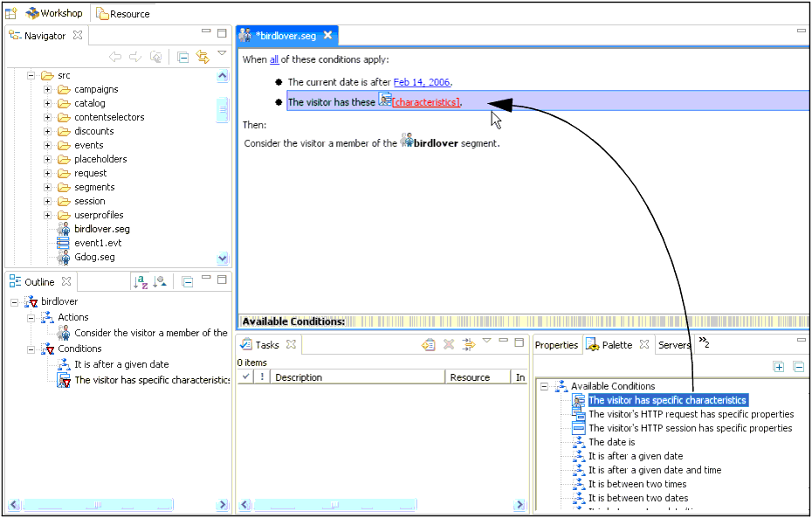Select the Actions node in Outline

[x=73, y=317]
